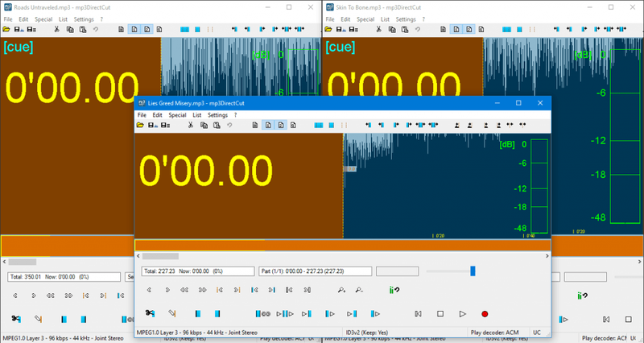Click the green level-bars icon in Lies Greed Misery
The height and width of the screenshot is (343, 644).
[x=394, y=290]
